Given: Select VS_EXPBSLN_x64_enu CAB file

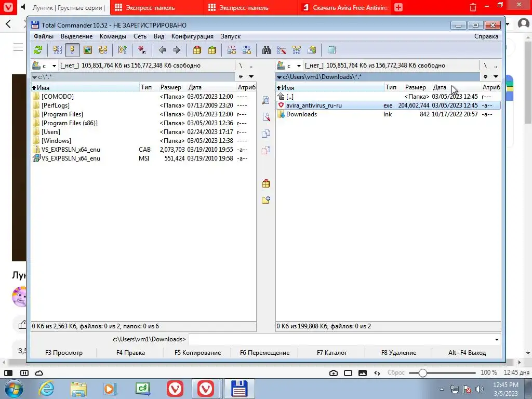Looking at the screenshot, I should (x=143, y=150).
